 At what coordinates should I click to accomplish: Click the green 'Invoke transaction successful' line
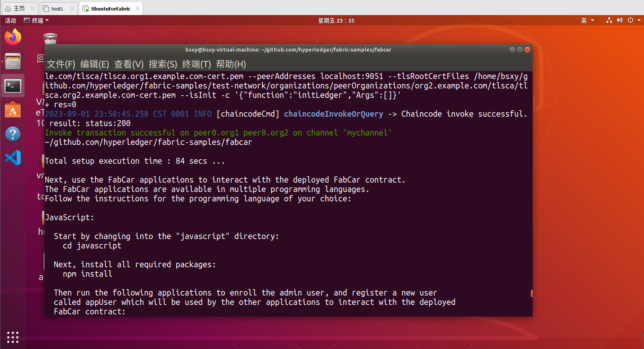218,133
